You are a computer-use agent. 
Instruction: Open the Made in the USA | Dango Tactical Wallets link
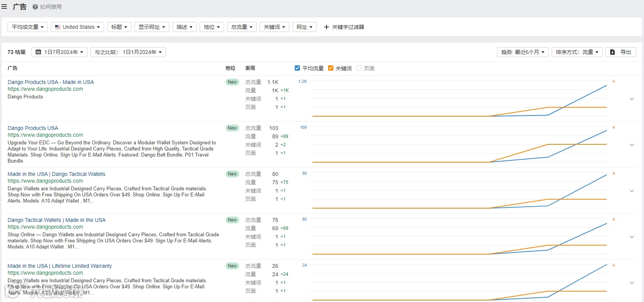56,174
